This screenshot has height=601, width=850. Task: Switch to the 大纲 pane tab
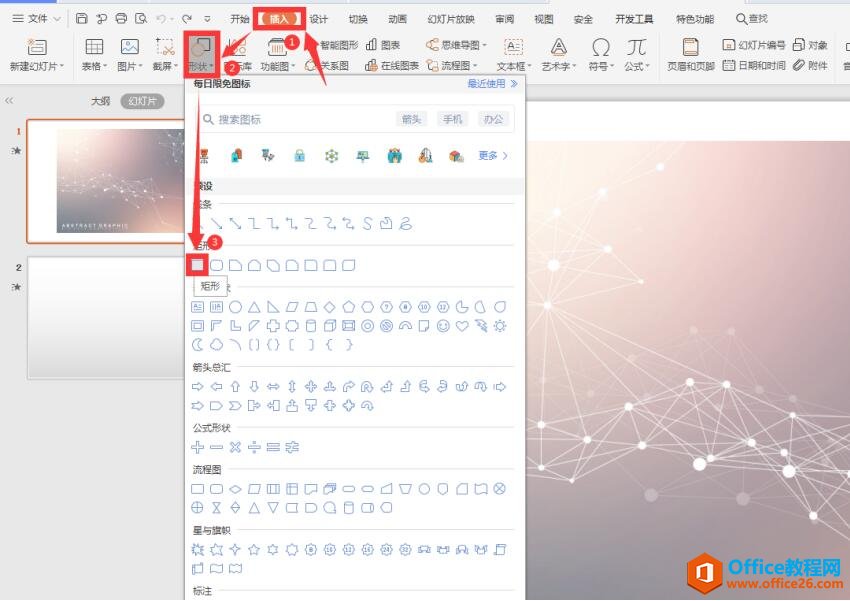tap(100, 101)
